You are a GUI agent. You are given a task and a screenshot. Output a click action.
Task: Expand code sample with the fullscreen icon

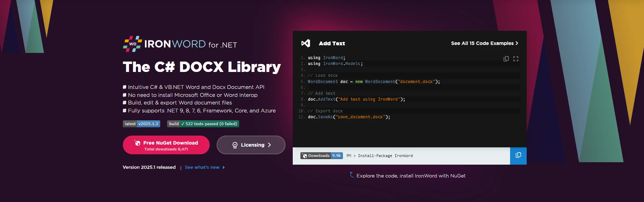516,59
